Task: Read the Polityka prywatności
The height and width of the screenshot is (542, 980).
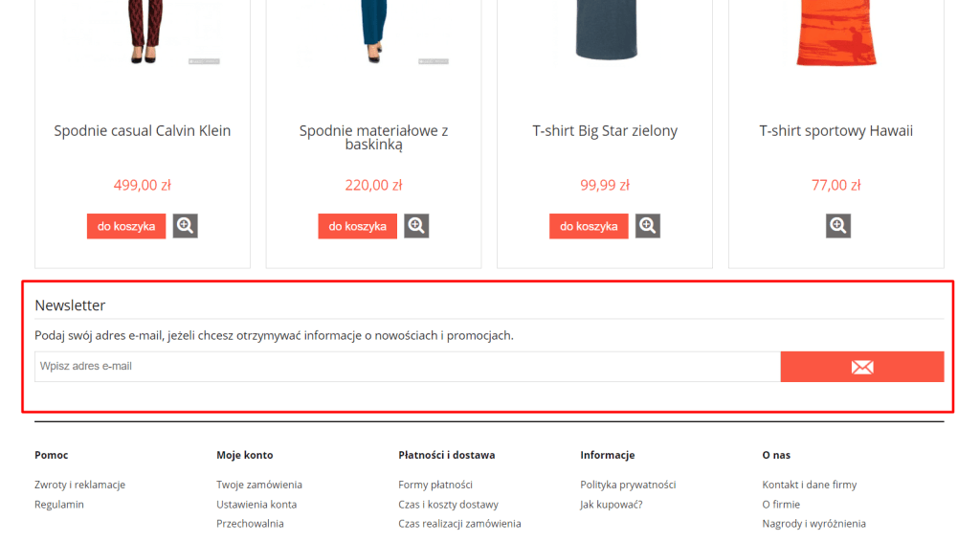Action: pos(628,485)
